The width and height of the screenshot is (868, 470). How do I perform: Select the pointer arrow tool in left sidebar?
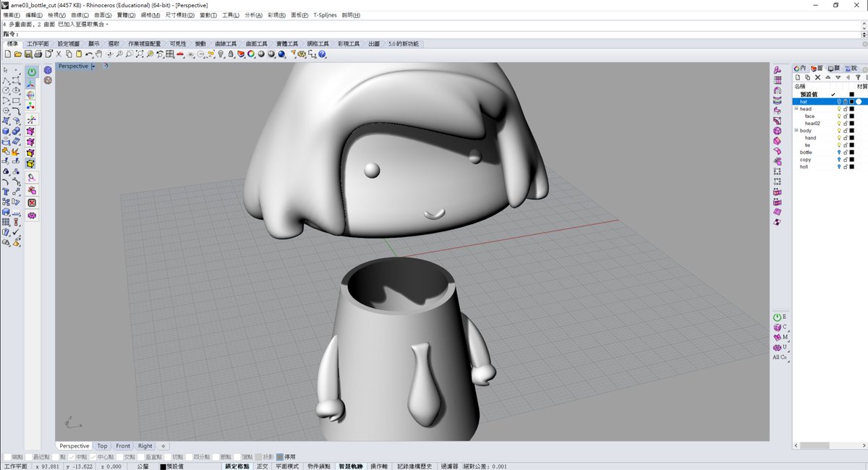coord(6,70)
